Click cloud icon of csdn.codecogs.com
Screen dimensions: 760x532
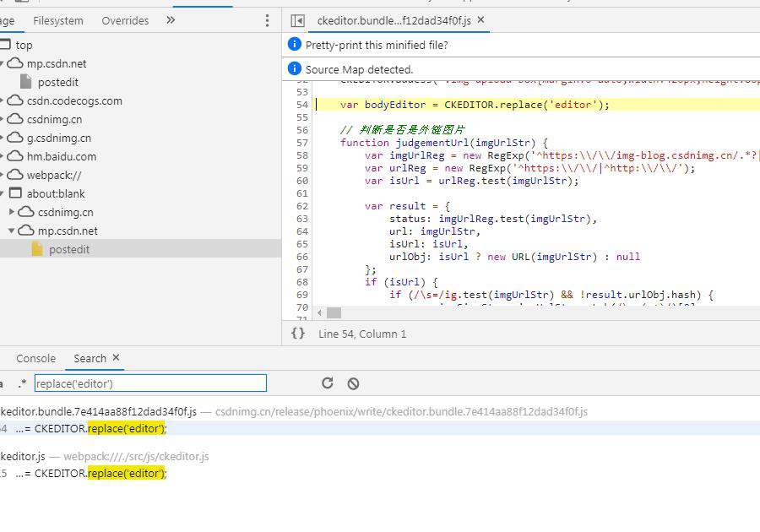[15, 100]
